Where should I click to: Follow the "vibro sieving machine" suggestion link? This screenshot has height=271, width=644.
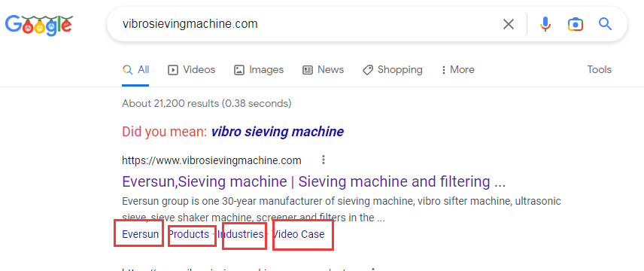(277, 132)
